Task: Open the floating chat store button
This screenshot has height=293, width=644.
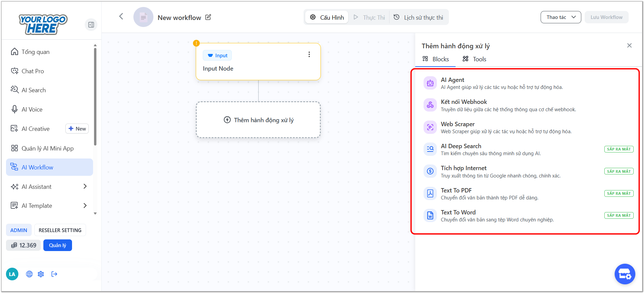Action: point(625,274)
